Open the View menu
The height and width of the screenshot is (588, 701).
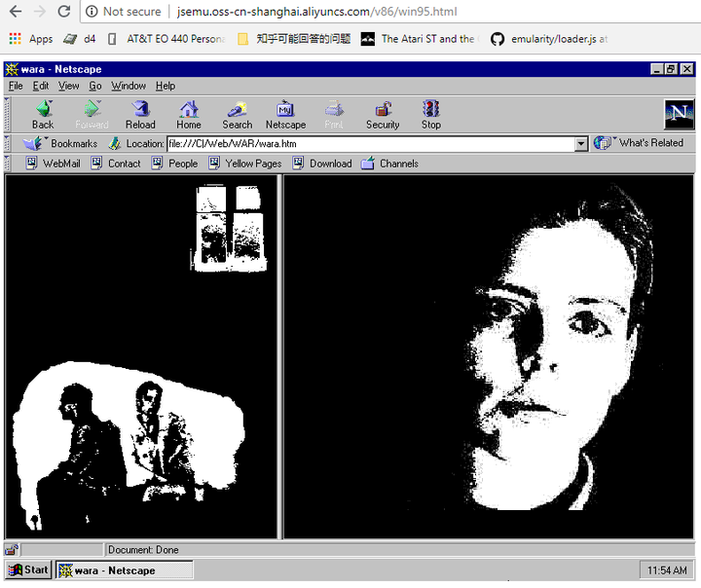click(x=68, y=86)
